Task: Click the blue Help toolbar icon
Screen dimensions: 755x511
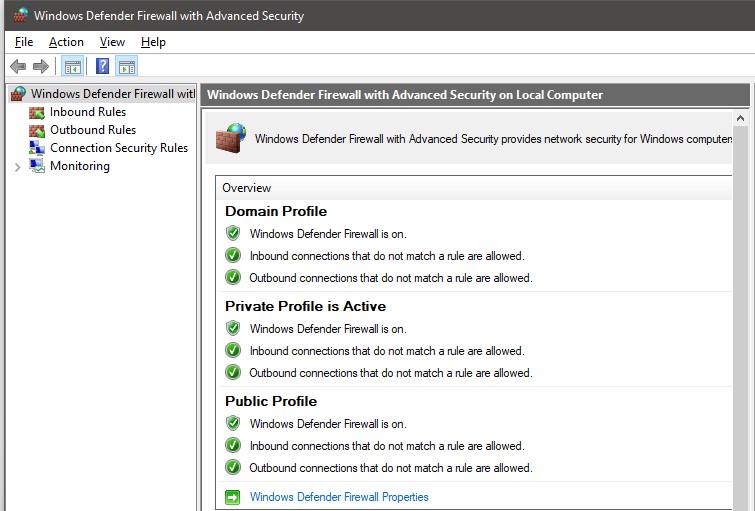Action: (102, 66)
